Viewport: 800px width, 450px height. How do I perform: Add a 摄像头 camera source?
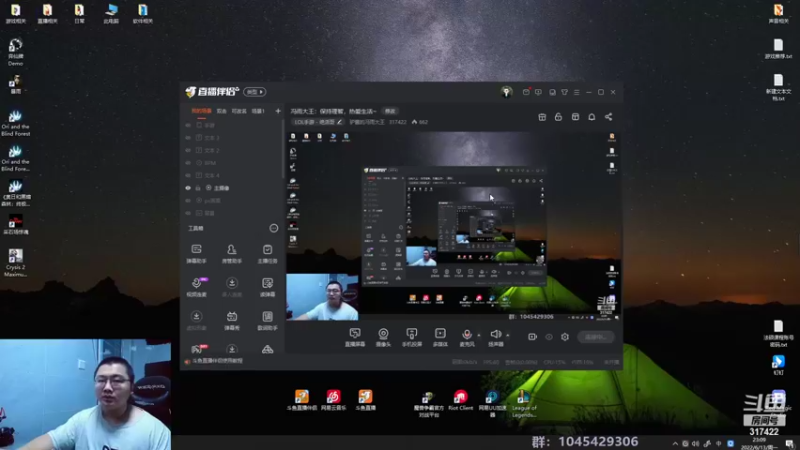point(383,337)
